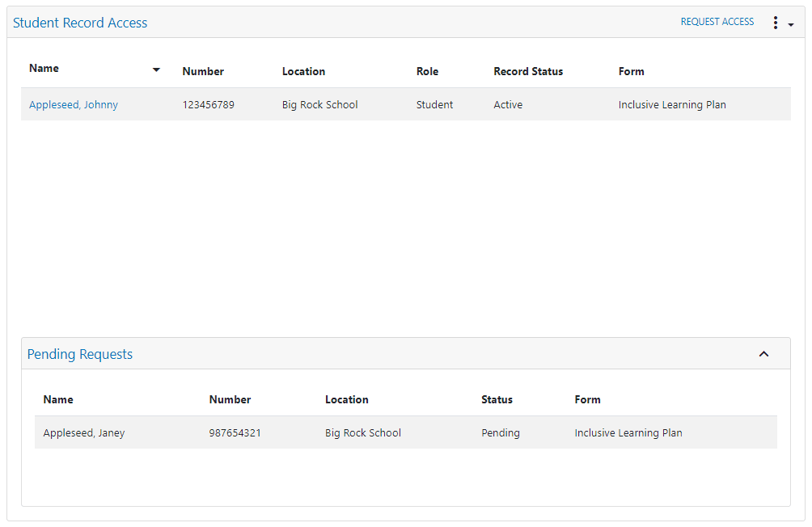Click the Name column header in Student Record Access

tap(44, 69)
